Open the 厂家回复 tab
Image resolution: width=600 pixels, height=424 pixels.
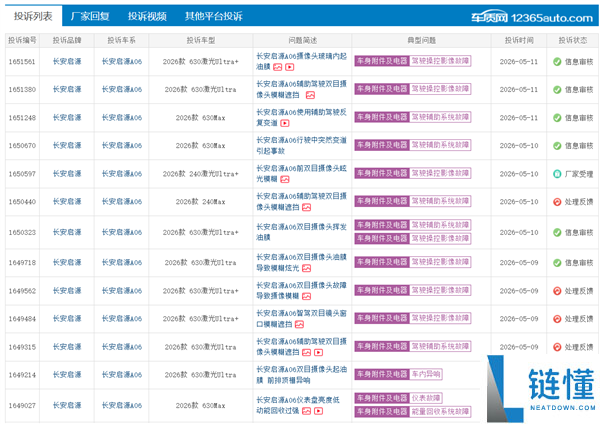(x=90, y=16)
